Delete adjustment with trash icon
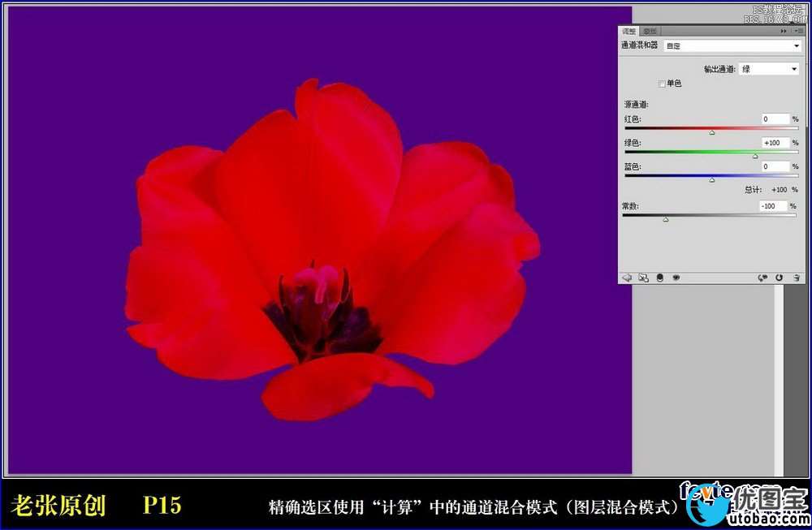This screenshot has width=812, height=530. pos(797,278)
